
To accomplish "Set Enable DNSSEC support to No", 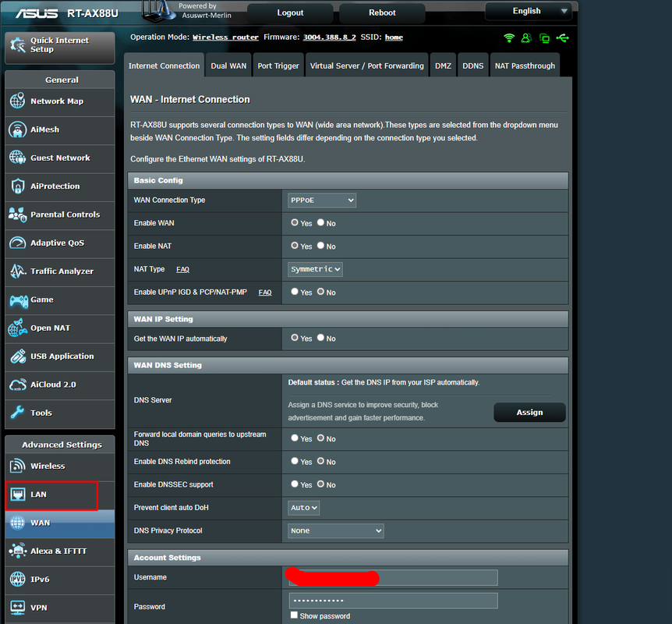I will click(320, 484).
